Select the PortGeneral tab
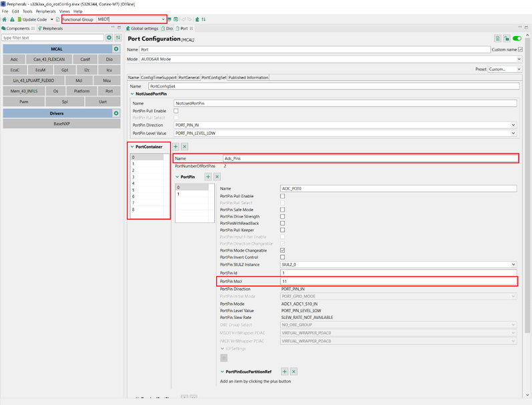This screenshot has height=405, width=532. [x=189, y=77]
